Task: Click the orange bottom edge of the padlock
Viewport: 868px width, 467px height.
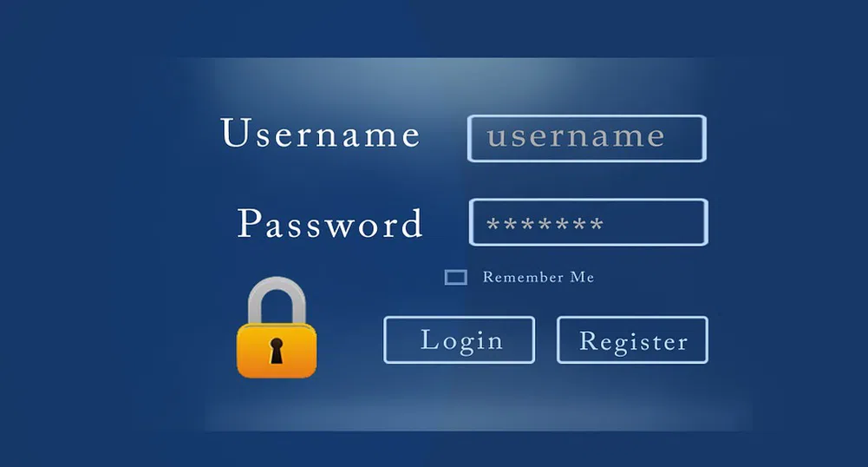Action: [277, 370]
